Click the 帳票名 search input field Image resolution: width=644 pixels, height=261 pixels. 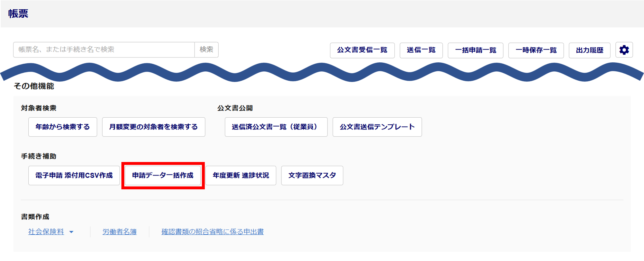(104, 50)
